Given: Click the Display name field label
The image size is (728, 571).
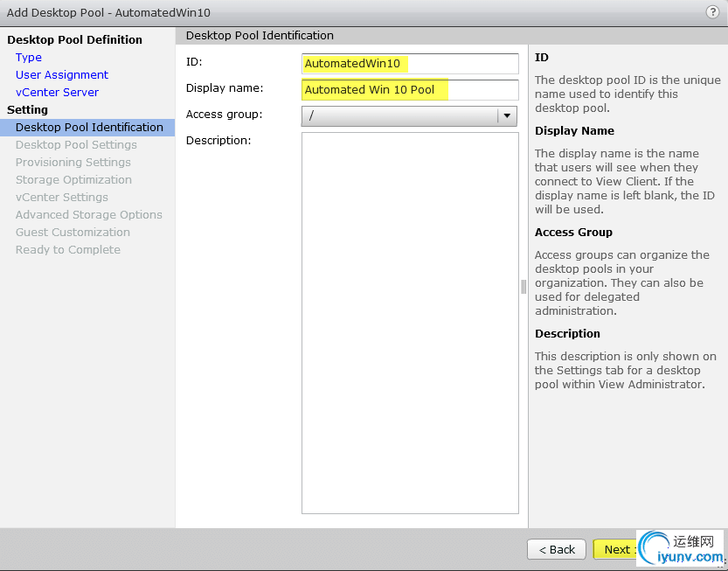Looking at the screenshot, I should click(x=225, y=87).
